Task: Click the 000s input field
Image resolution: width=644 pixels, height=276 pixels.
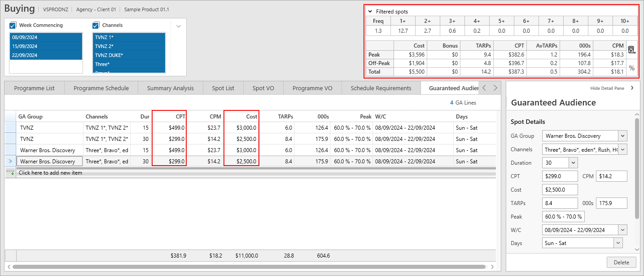Action: click(612, 203)
